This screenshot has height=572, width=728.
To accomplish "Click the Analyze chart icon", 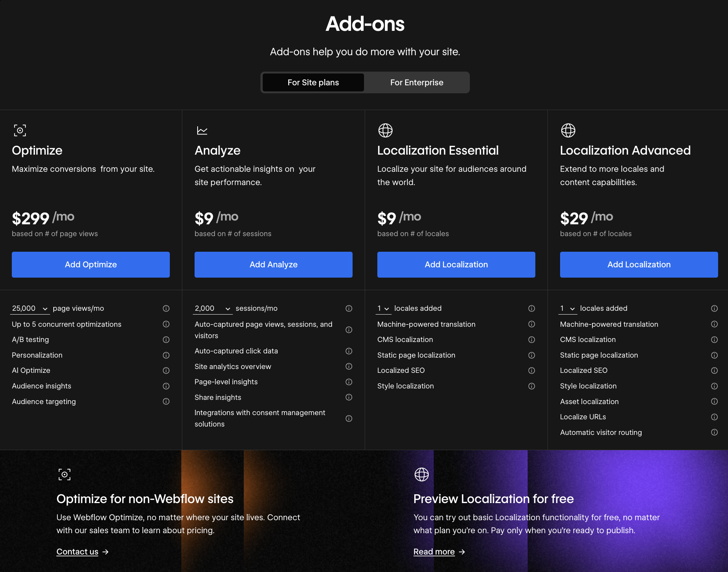I will coord(202,131).
